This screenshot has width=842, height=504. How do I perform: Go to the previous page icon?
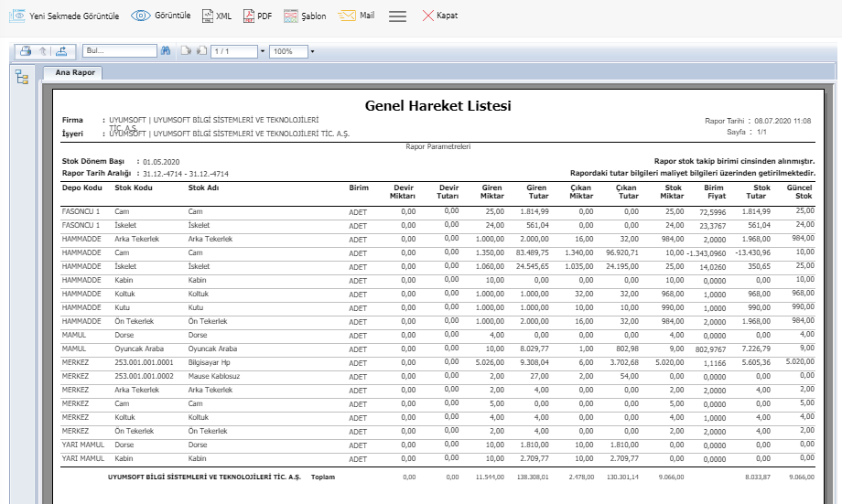(x=185, y=51)
